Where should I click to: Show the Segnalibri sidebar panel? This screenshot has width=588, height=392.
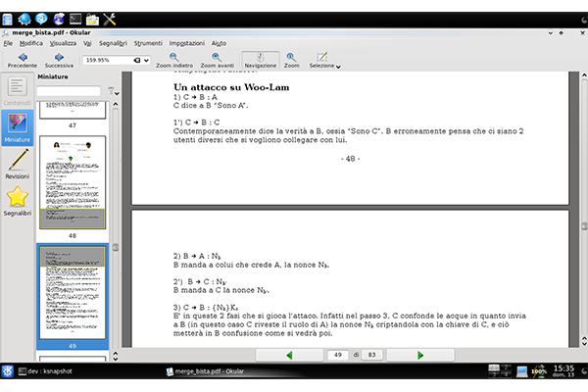tap(18, 202)
